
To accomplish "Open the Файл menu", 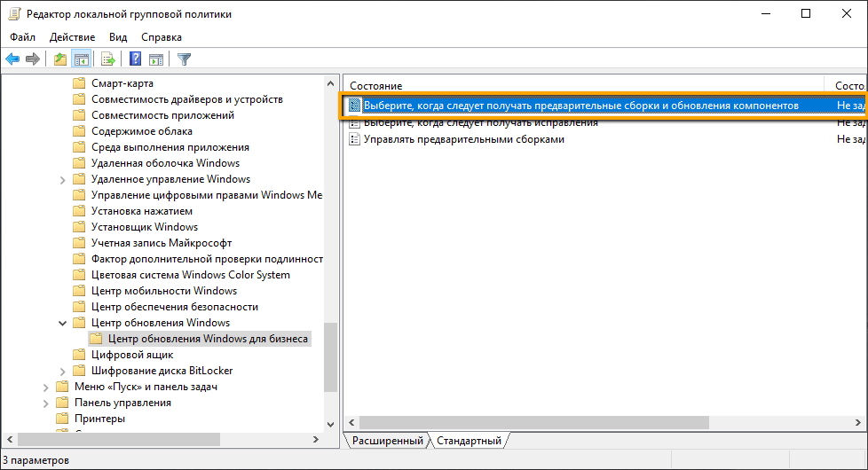I will (x=23, y=37).
